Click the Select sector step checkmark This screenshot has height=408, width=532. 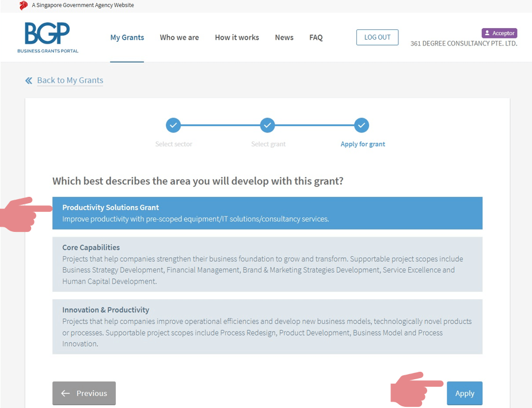pos(173,125)
